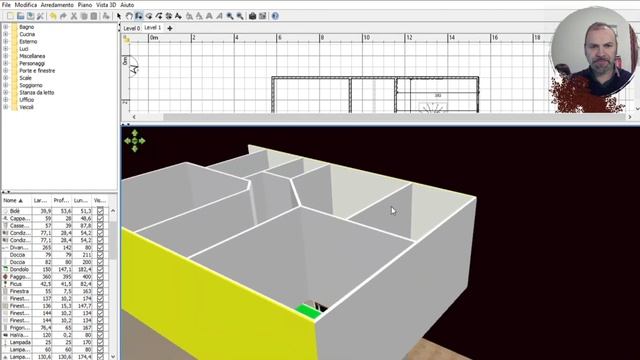Open the File menu
640x360 pixels.
(x=6, y=5)
